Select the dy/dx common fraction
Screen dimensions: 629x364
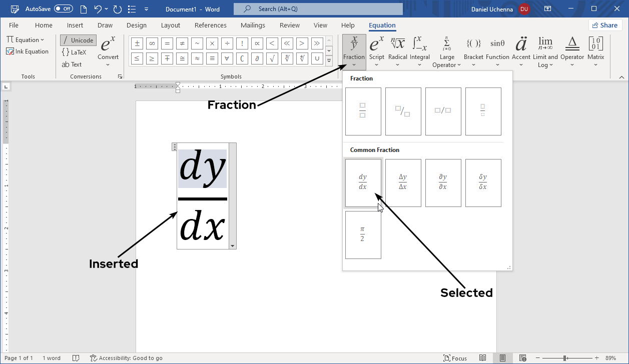(363, 182)
